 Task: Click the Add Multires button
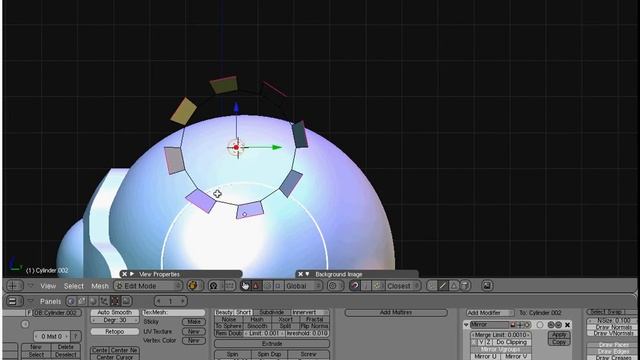point(396,313)
